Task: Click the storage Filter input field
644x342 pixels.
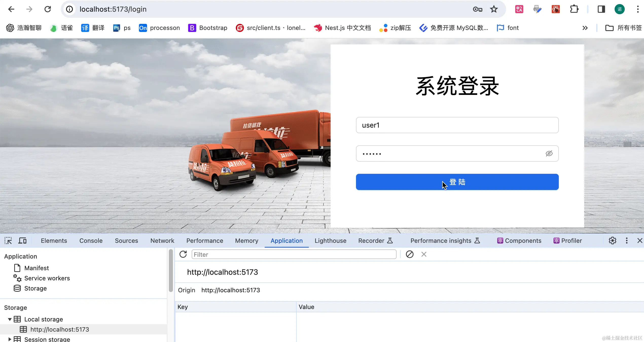Action: point(294,254)
